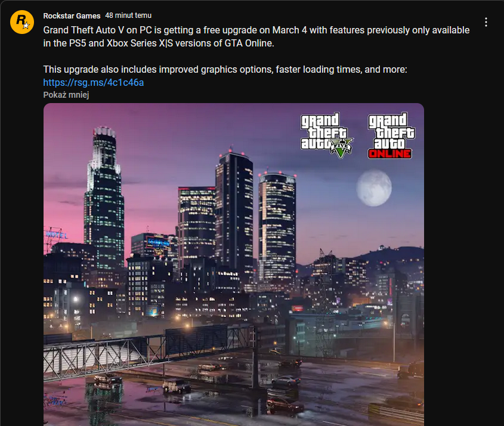
Task: Click the Grand Theft Auto V logo
Action: tap(326, 135)
